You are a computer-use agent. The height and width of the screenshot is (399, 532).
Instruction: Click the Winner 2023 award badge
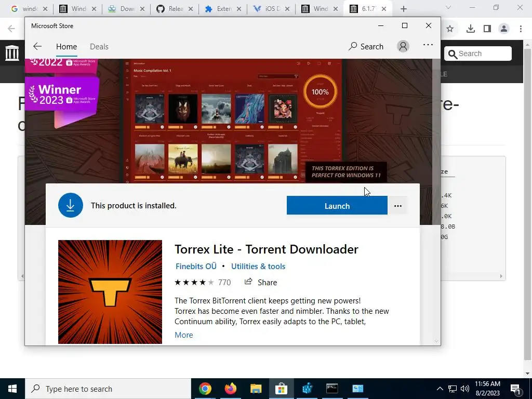pos(62,94)
